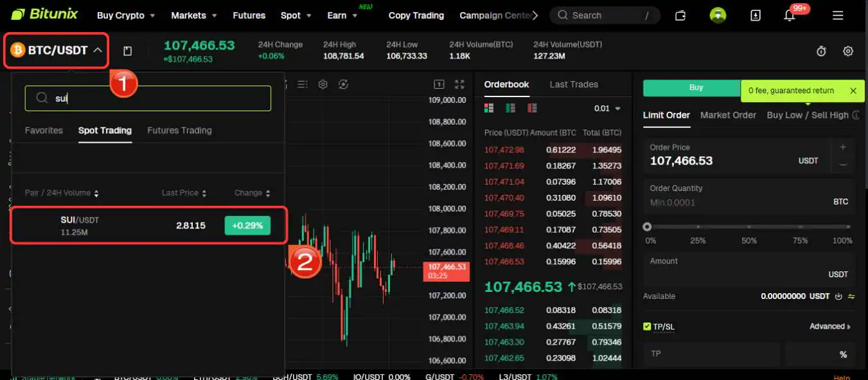This screenshot has height=380, width=868.
Task: Click the deposit icon next to Available USDT
Action: 838,296
